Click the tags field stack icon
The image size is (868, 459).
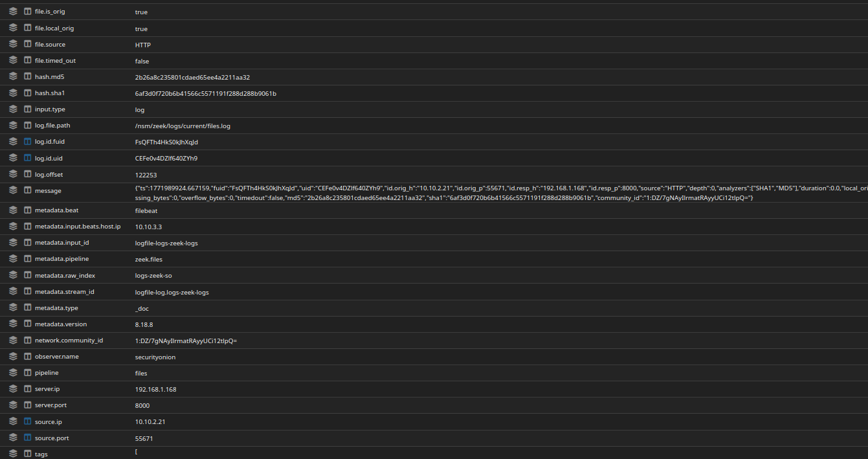tap(13, 454)
